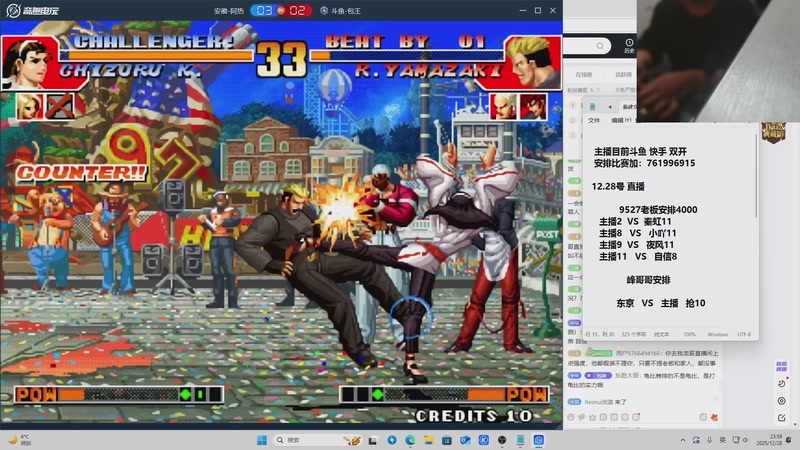Click the UTF-8 encoding status in Notepad
The width and height of the screenshot is (800, 450).
coord(744,334)
